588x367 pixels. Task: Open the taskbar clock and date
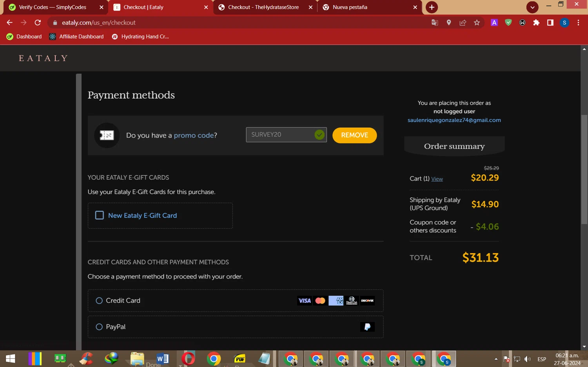[x=567, y=359]
